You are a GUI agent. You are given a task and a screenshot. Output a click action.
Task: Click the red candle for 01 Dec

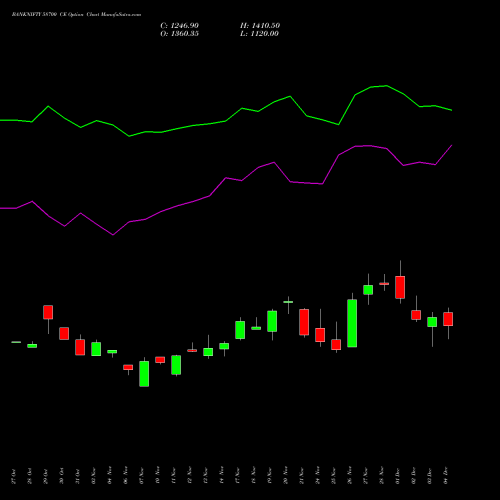point(400,287)
